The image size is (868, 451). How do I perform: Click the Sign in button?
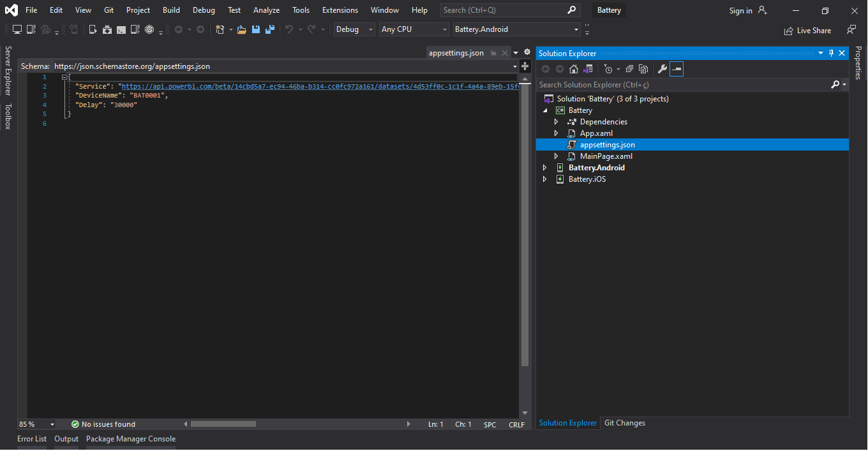(x=741, y=10)
